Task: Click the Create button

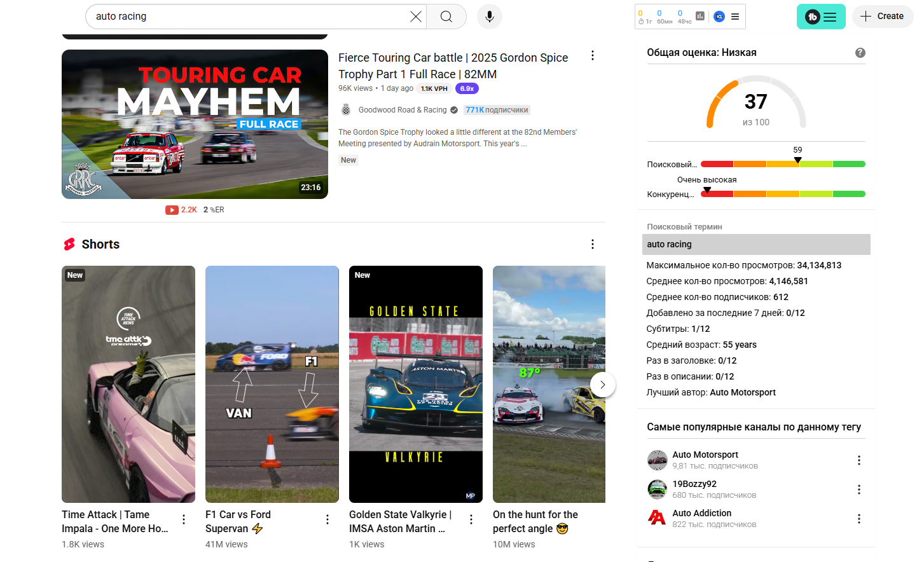Action: pyautogui.click(x=883, y=17)
